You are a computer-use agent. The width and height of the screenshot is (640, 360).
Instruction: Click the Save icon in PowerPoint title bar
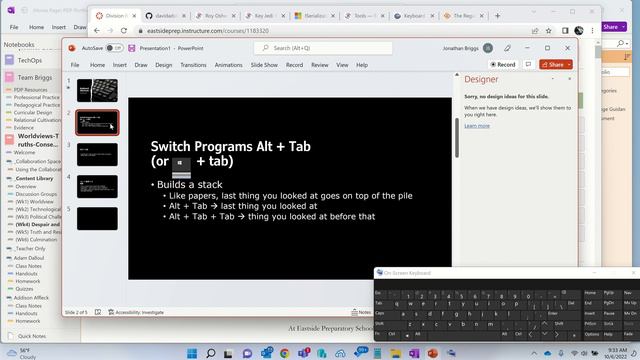tap(131, 48)
